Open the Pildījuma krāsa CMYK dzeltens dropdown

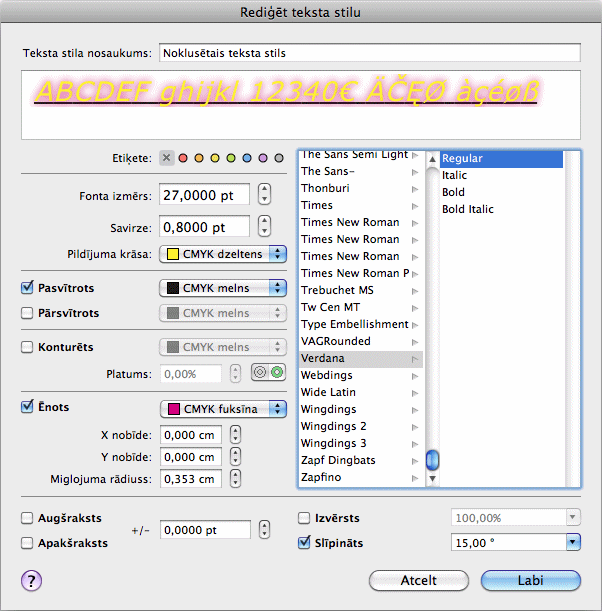(x=222, y=254)
